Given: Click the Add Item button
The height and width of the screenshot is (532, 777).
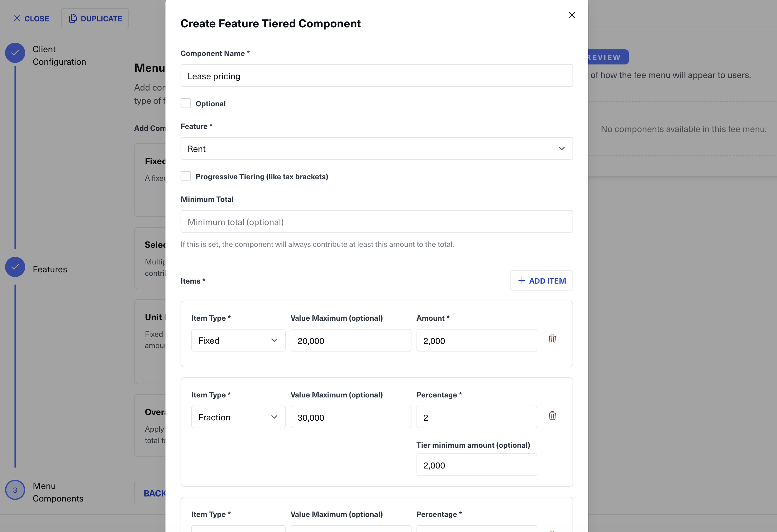Looking at the screenshot, I should [541, 281].
